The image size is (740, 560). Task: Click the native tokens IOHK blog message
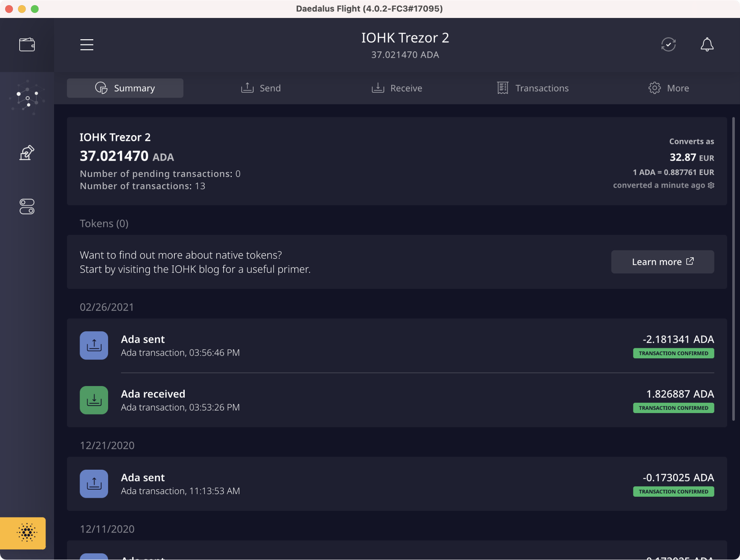[x=195, y=262]
